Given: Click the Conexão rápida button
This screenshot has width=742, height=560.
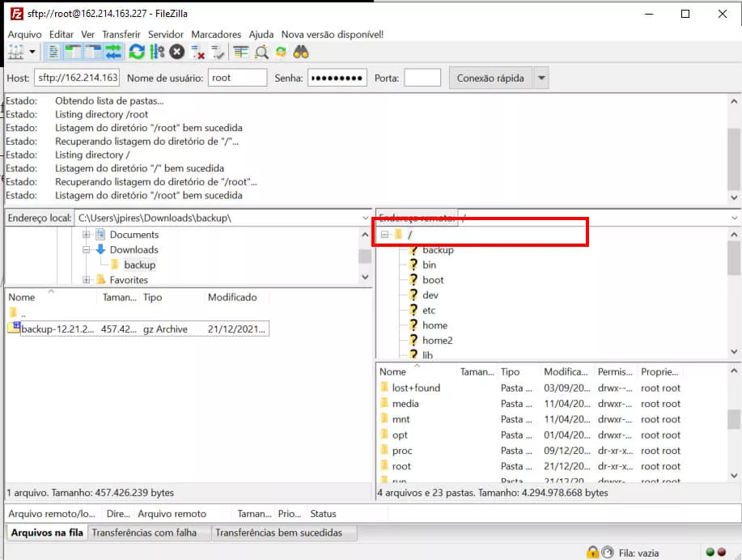Looking at the screenshot, I should click(x=490, y=78).
